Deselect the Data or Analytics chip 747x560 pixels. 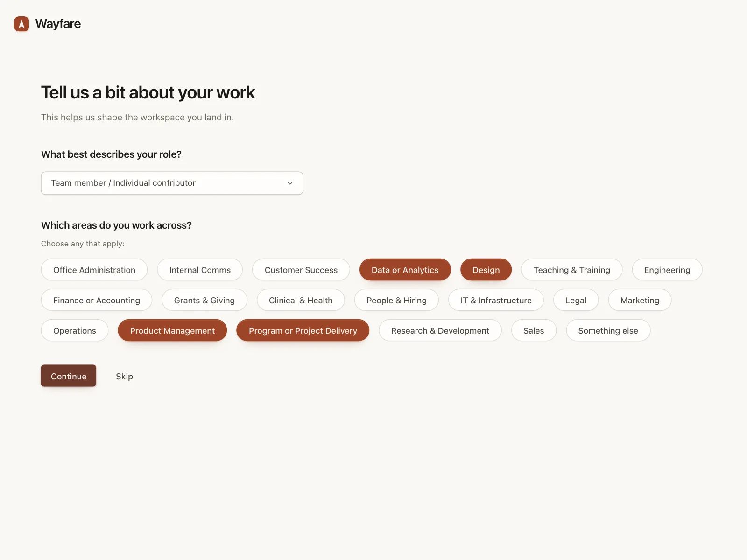coord(405,270)
